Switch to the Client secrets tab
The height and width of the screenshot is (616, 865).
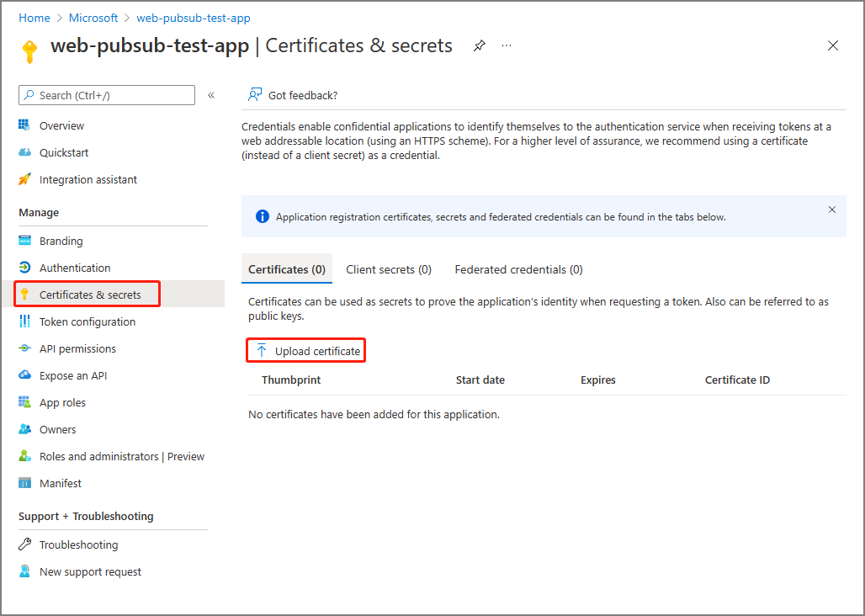tap(389, 269)
